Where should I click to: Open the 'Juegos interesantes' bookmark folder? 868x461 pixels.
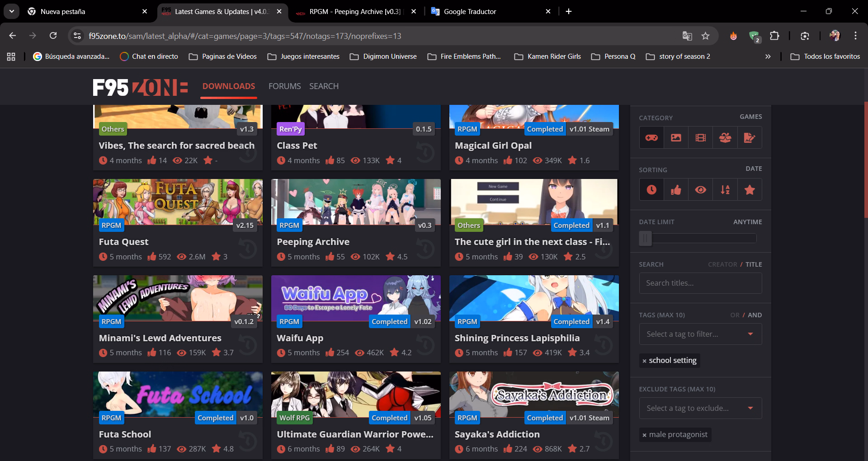click(303, 56)
